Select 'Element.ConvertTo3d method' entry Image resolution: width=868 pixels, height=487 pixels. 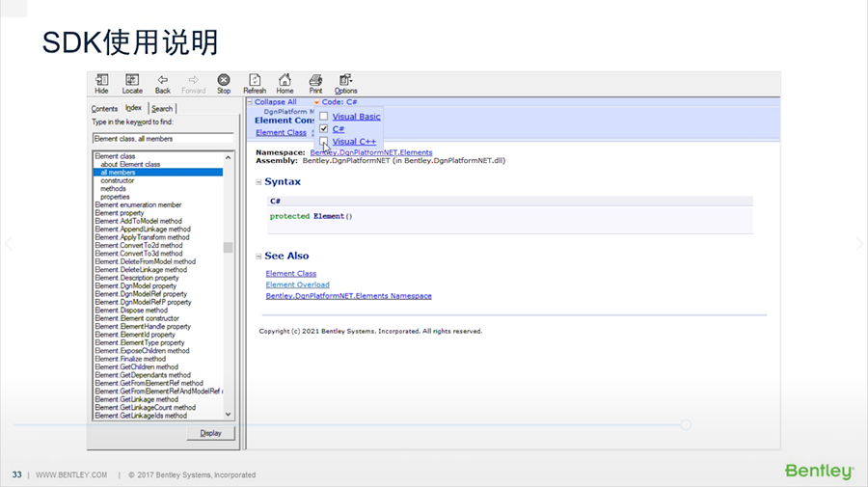pyautogui.click(x=138, y=254)
